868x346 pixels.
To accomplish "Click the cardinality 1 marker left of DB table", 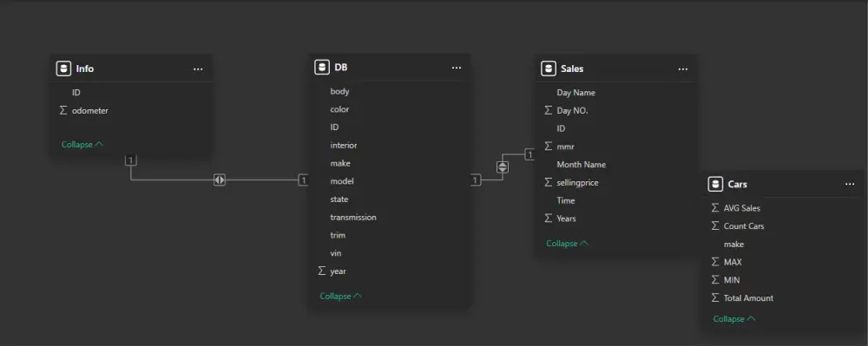I will [x=303, y=180].
